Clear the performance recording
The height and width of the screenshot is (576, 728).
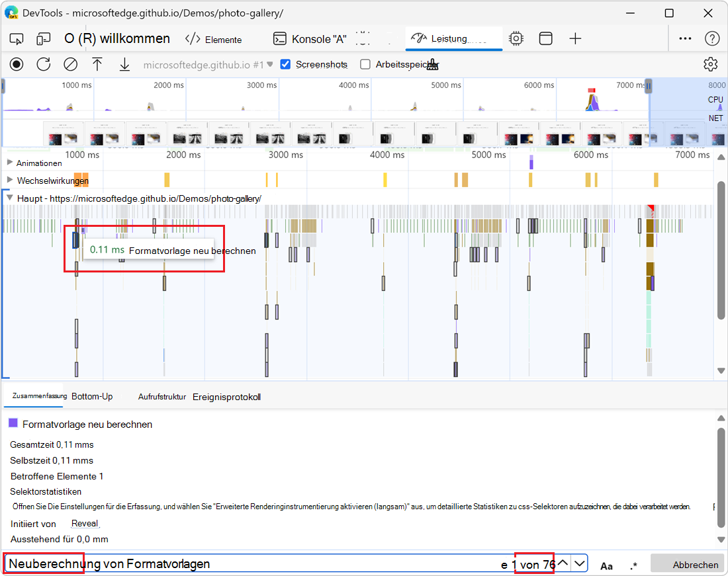click(x=71, y=64)
